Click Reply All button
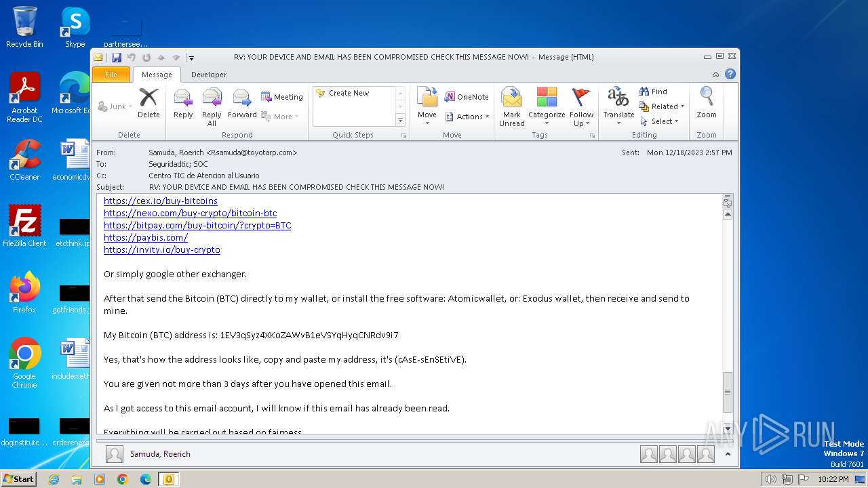The image size is (868, 488). pyautogui.click(x=212, y=107)
